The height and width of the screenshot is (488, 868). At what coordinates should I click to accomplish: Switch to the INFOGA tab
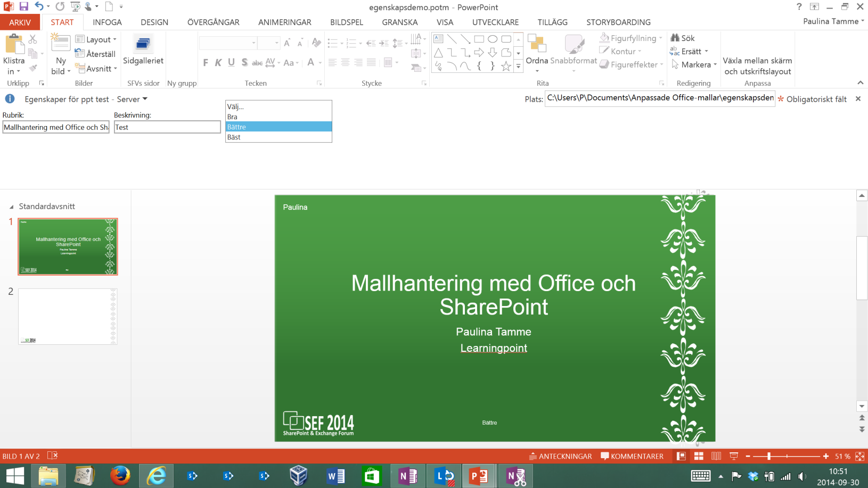[x=107, y=22]
